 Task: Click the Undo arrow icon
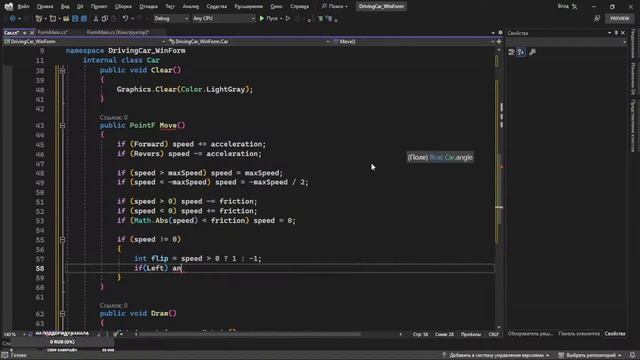tap(125, 18)
